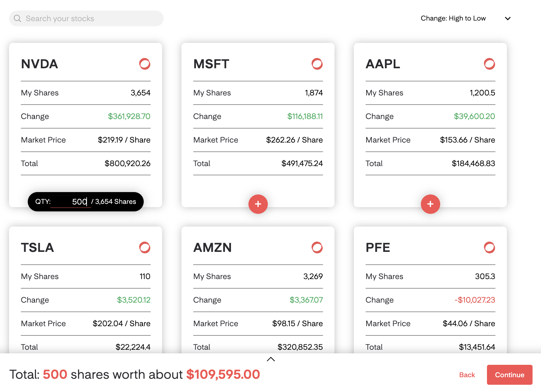Click the $109,595.00 total amount
541x392 pixels.
coord(223,374)
